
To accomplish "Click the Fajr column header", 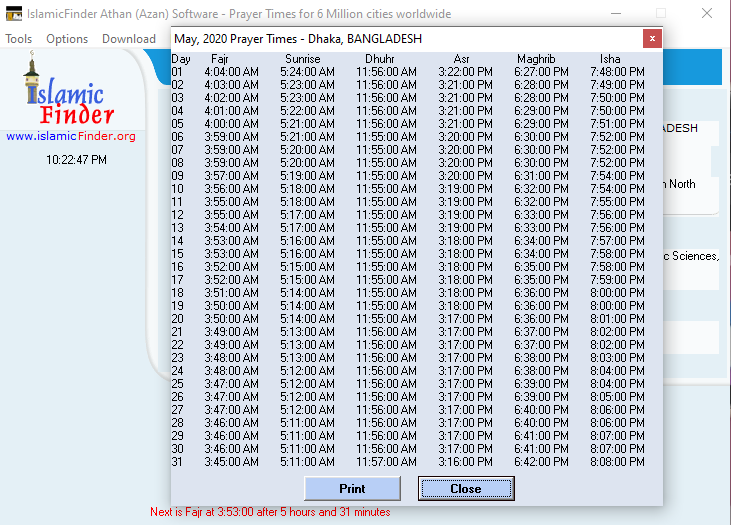I will tap(220, 59).
